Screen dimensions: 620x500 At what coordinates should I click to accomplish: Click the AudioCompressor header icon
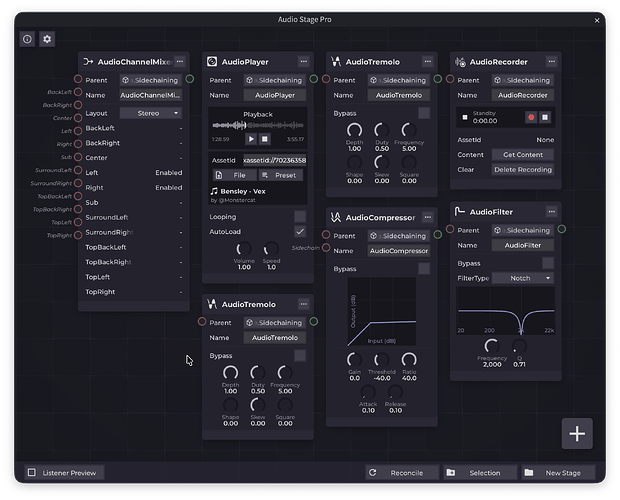click(336, 217)
